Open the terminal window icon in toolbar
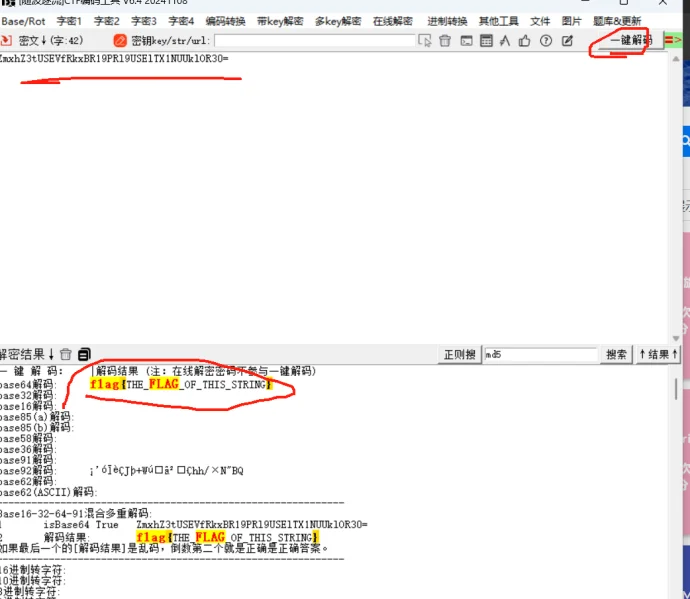The width and height of the screenshot is (690, 599). pos(466,41)
